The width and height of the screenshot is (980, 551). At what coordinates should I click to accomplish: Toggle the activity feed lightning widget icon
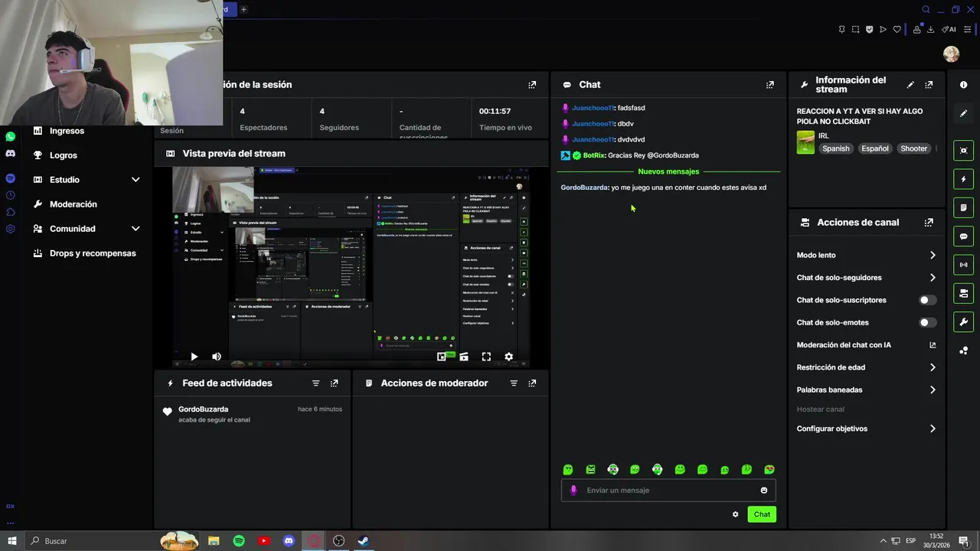click(x=963, y=179)
